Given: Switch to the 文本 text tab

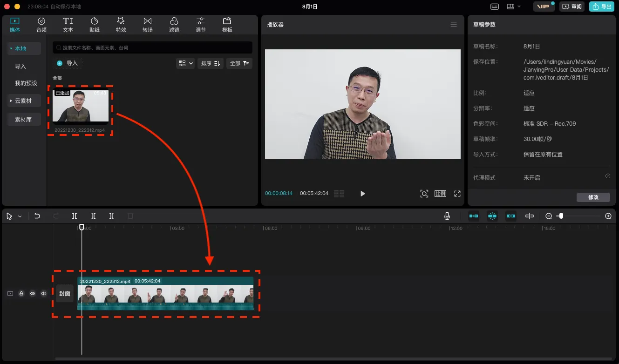Looking at the screenshot, I should [x=68, y=25].
